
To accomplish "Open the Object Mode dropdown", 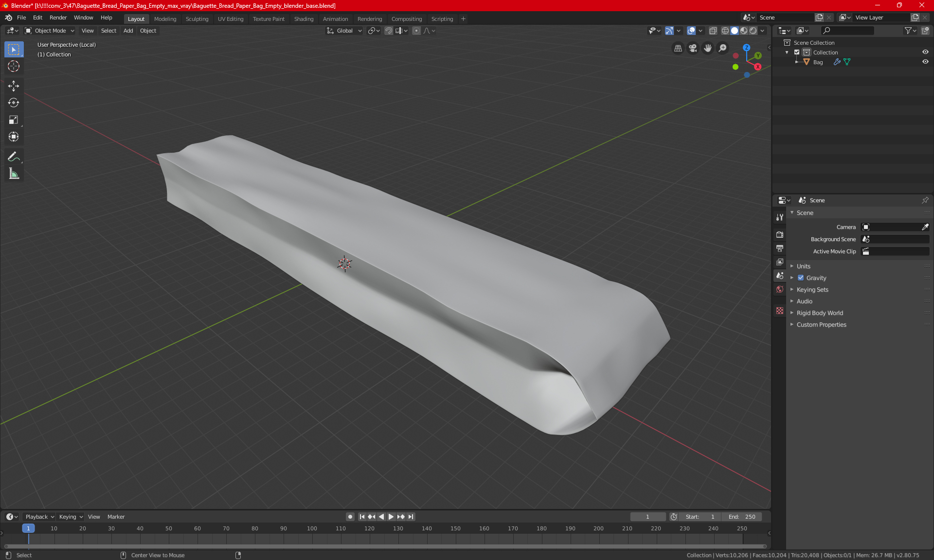I will 50,31.
